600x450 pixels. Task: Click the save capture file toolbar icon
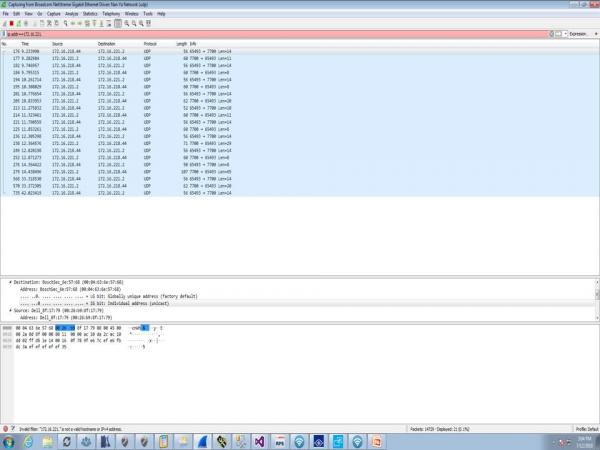[42, 23]
